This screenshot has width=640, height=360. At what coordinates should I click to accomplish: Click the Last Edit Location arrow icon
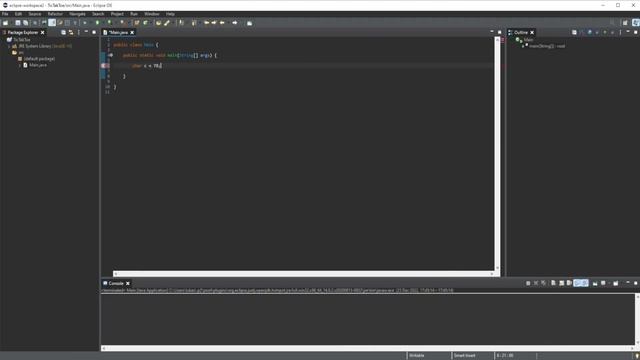[x=207, y=23]
